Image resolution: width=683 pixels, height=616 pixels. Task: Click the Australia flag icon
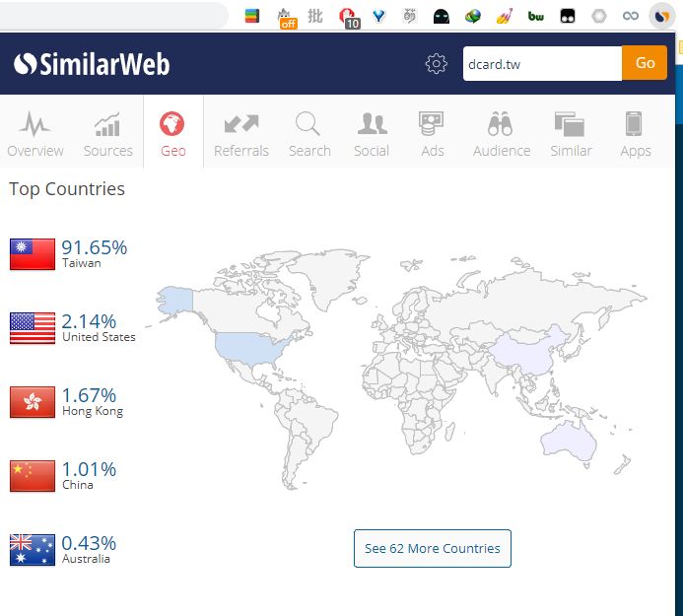tap(33, 550)
